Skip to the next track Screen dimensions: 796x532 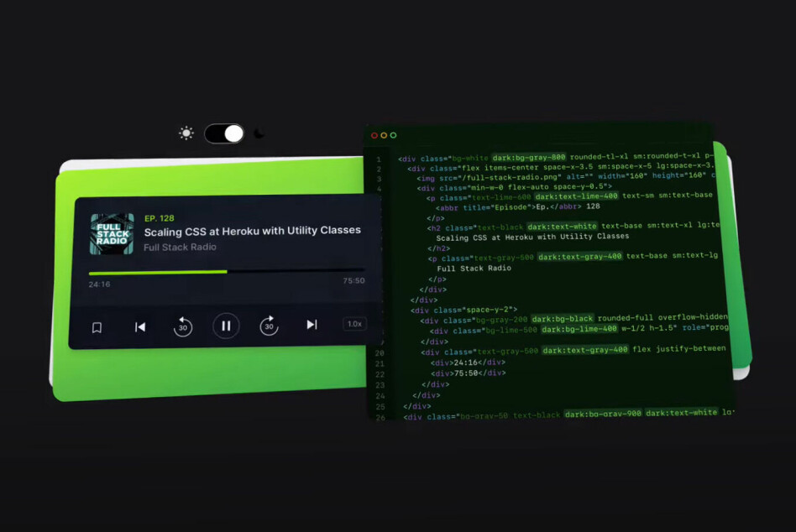pyautogui.click(x=312, y=324)
